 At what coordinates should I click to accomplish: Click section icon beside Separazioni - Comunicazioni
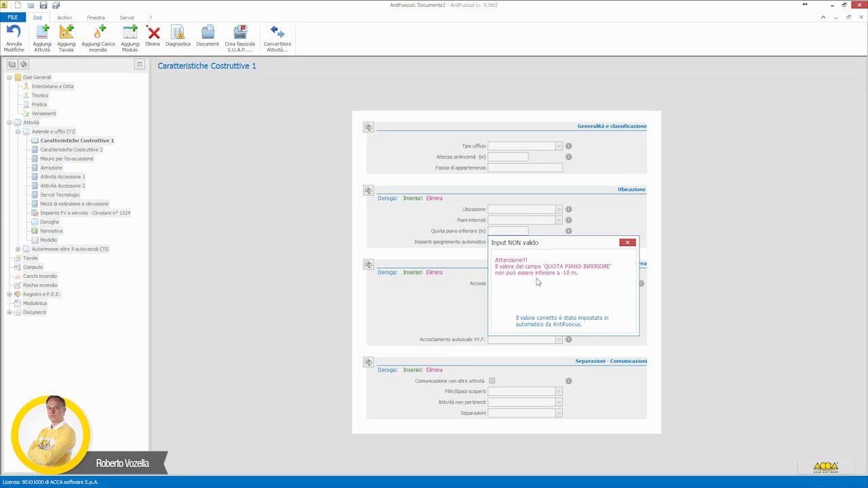pos(368,362)
